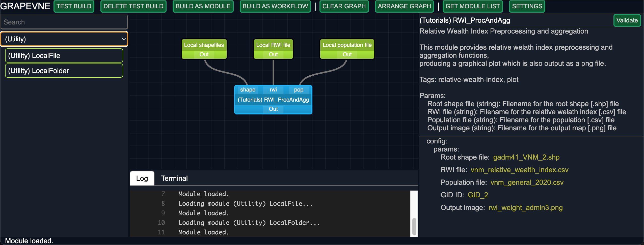The width and height of the screenshot is (644, 245).
Task: Select the Local population file node
Action: 347,45
